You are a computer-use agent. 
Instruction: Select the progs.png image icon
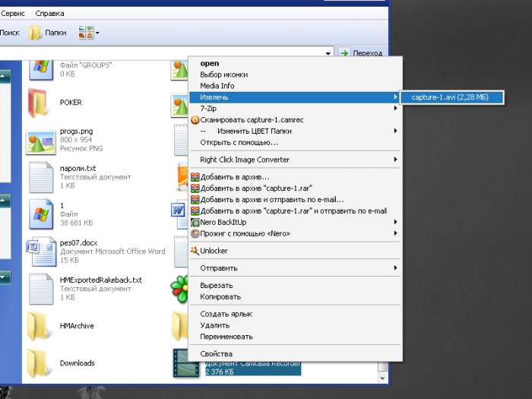tap(40, 143)
